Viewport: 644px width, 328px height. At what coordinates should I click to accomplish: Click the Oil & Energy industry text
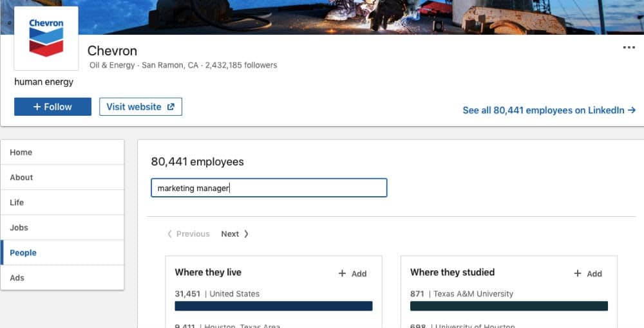tap(112, 65)
